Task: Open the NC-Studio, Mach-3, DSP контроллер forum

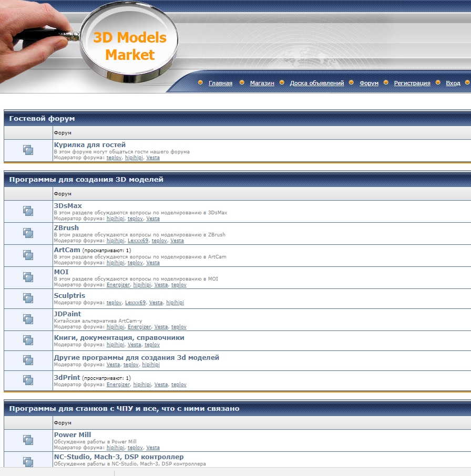Action: (x=119, y=457)
